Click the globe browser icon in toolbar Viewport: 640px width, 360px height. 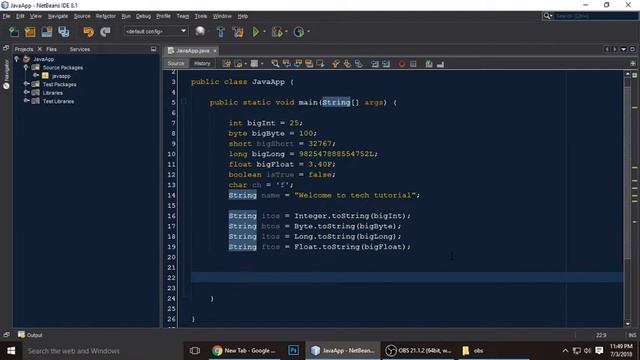click(x=200, y=31)
